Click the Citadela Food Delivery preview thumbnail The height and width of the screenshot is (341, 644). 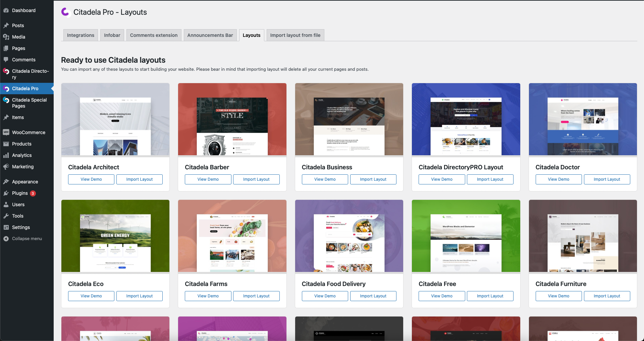point(349,236)
